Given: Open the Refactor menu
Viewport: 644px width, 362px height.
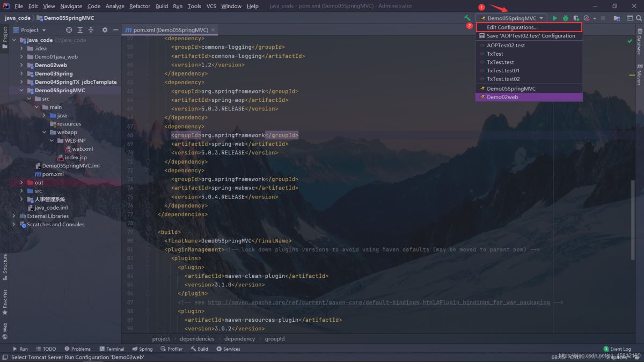Looking at the screenshot, I should pyautogui.click(x=140, y=6).
